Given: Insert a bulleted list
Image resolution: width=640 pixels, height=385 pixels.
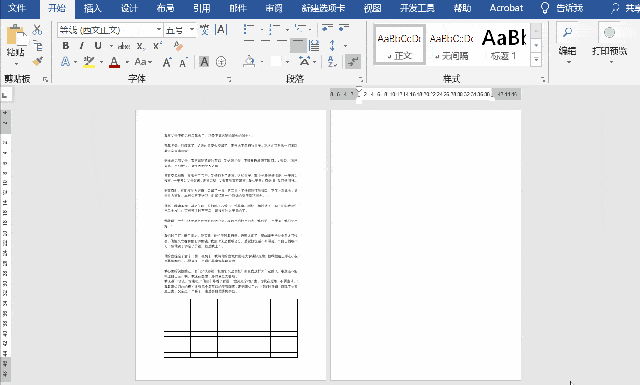Looking at the screenshot, I should pos(249,29).
